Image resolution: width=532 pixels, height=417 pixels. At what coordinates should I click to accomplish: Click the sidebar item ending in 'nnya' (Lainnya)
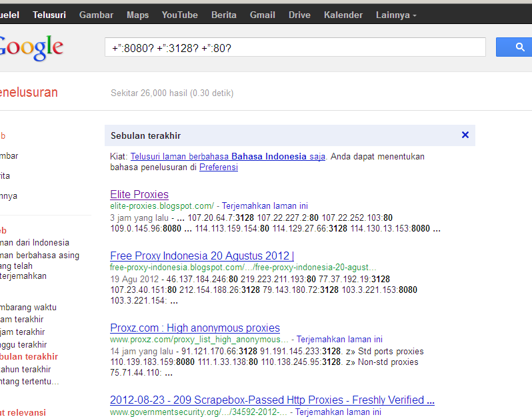(x=9, y=196)
